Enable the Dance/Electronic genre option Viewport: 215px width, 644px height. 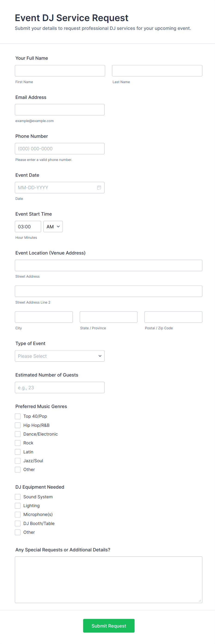[18, 434]
